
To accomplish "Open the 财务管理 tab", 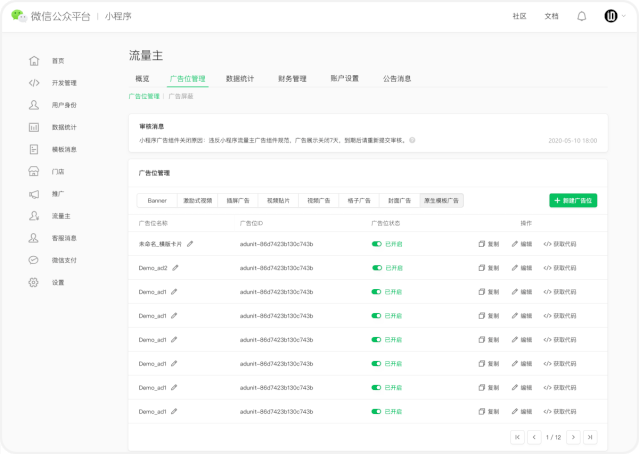I will click(292, 78).
